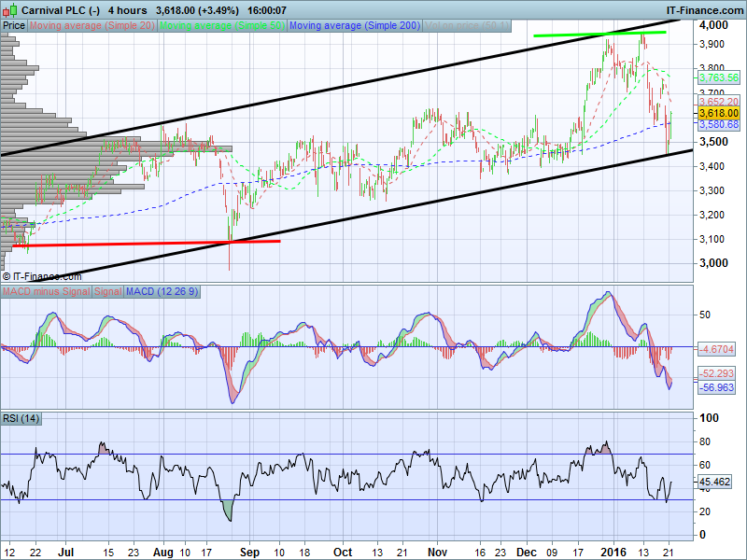This screenshot has height=560, width=747.
Task: Toggle the Moving average (Simple 50) label
Action: pos(222,25)
